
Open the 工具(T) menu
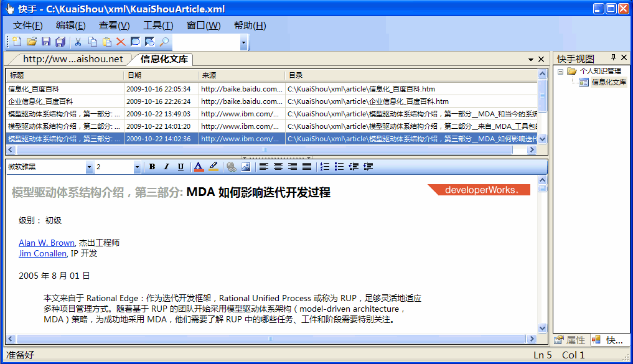pos(158,26)
